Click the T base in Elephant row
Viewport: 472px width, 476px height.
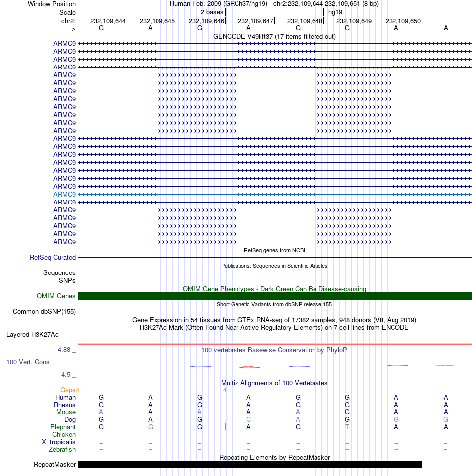(x=347, y=427)
